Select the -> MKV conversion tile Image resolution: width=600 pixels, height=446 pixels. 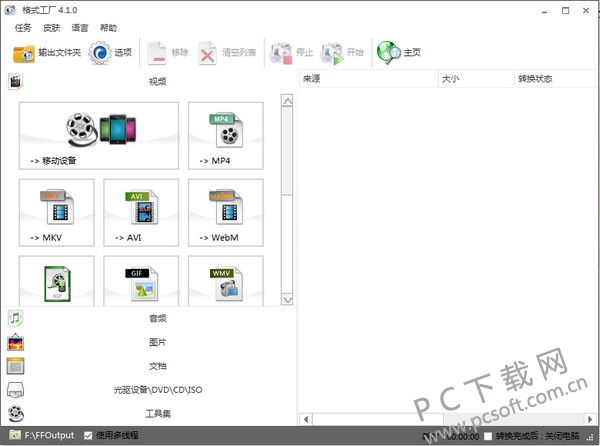pyautogui.click(x=56, y=212)
